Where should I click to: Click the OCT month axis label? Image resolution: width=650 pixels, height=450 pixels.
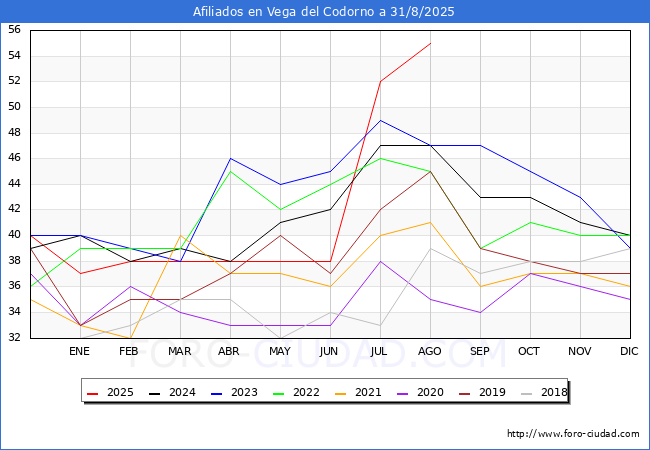(529, 352)
